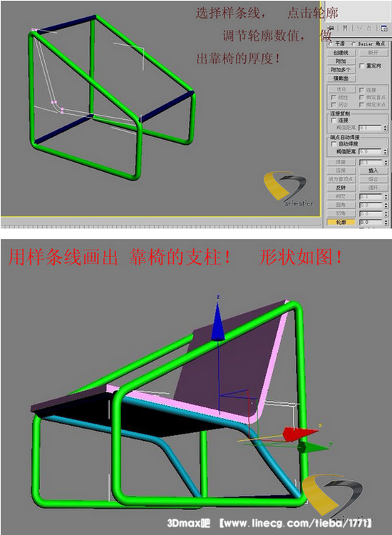Click the 轮廓 value input field
This screenshot has width=392, height=535.
click(371, 223)
